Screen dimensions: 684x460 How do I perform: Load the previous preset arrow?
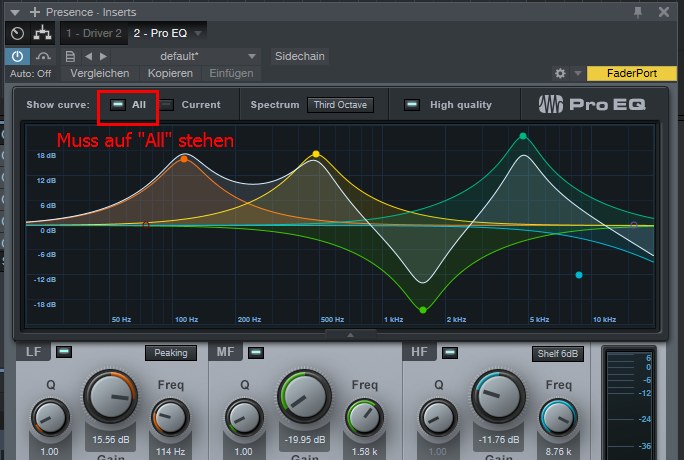click(89, 56)
